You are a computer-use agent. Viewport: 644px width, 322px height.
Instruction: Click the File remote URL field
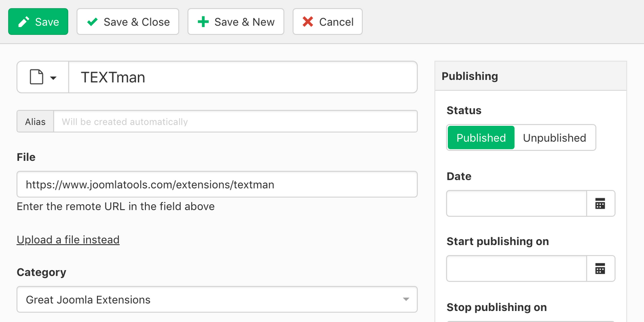[217, 185]
